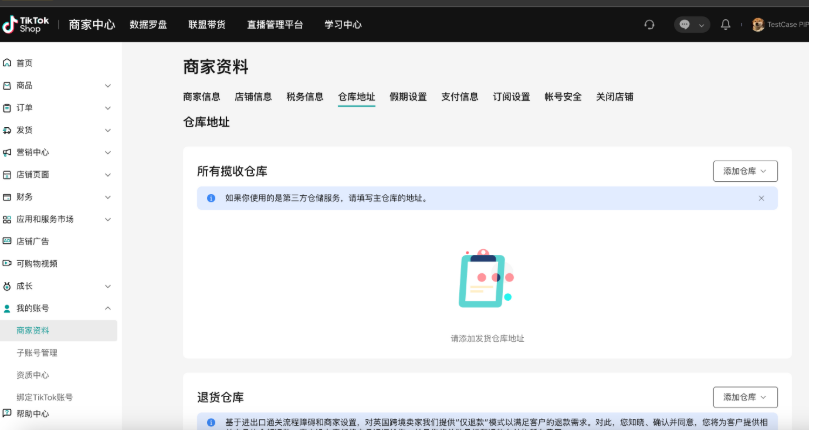Dismiss the third-party warehouse notice
Image resolution: width=817 pixels, height=430 pixels.
click(x=761, y=198)
